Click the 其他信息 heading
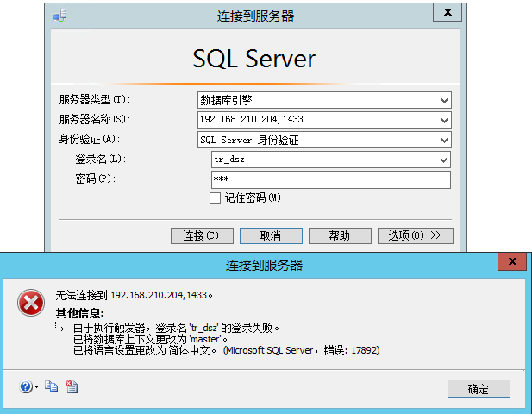The image size is (532, 414). pos(79,313)
